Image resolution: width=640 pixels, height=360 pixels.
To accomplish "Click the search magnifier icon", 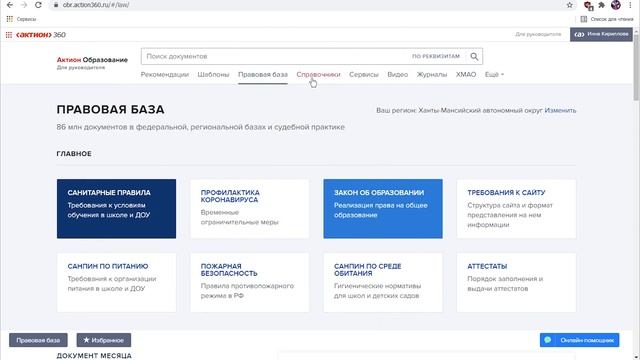I will pos(474,56).
